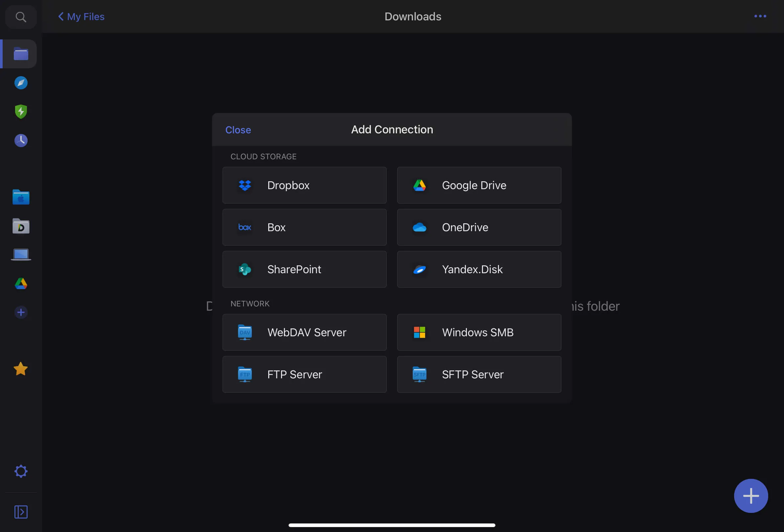Open Recents clock icon in sidebar
784x532 pixels.
pos(21,140)
